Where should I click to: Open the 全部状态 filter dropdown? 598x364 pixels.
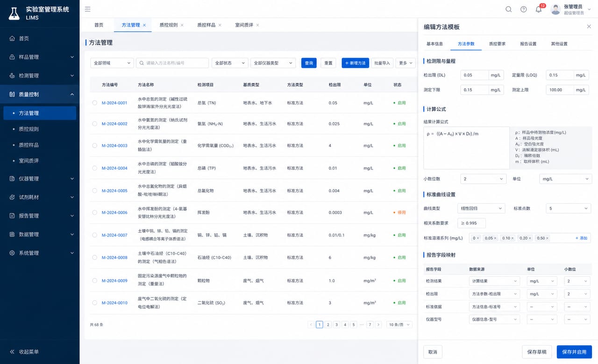pos(229,63)
